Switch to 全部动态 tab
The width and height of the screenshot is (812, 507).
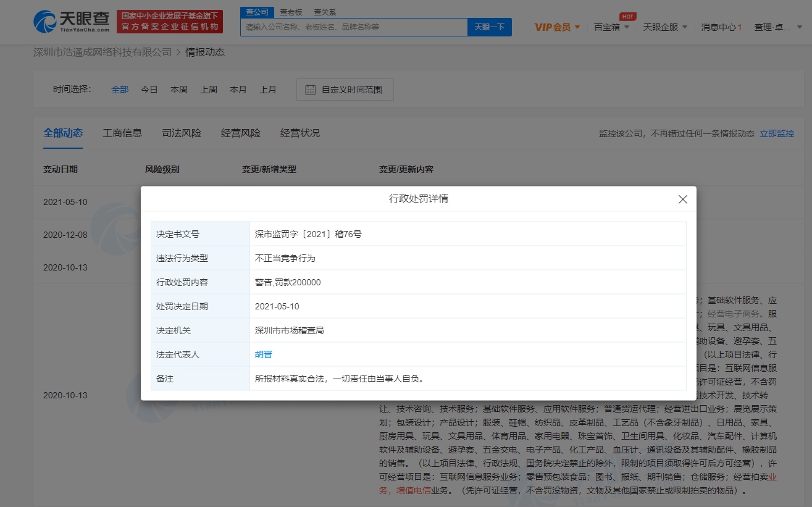(63, 133)
